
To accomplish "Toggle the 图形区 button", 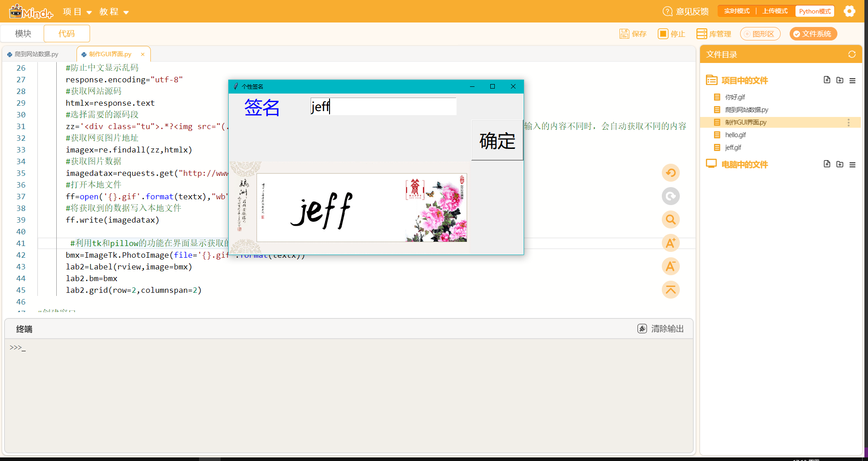I will point(760,34).
